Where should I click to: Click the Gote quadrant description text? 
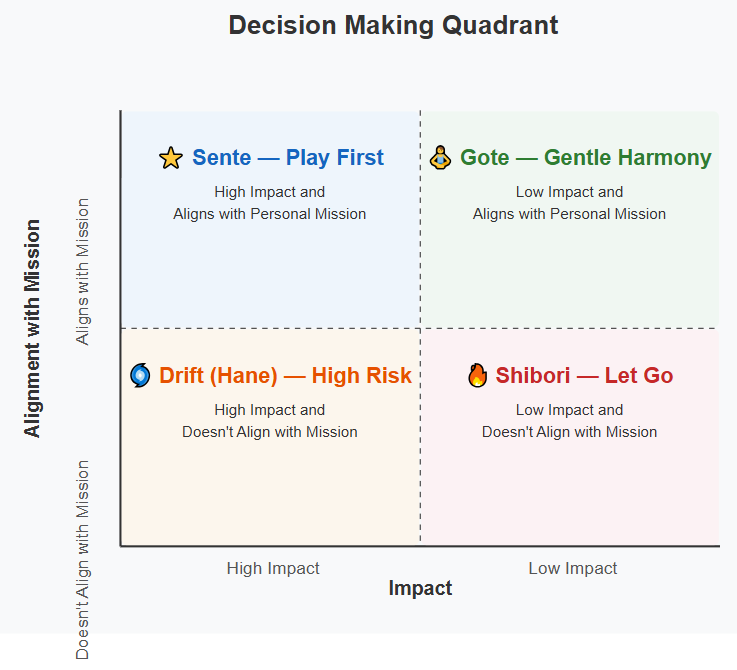click(x=569, y=203)
